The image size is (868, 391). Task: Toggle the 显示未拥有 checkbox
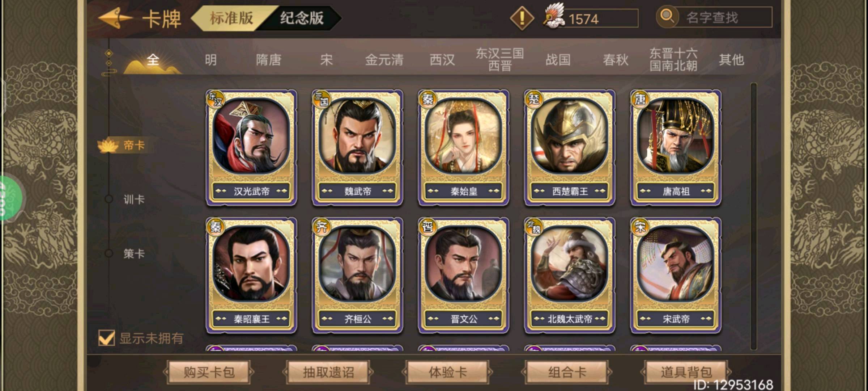point(107,338)
